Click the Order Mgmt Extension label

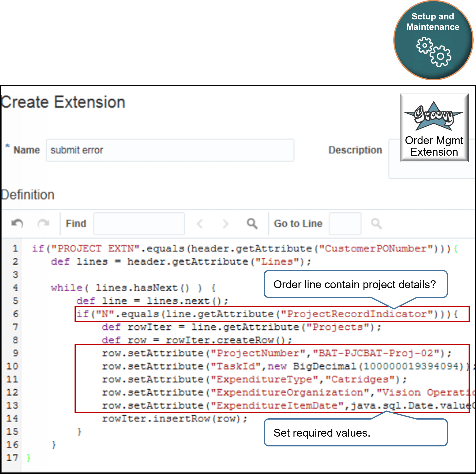tap(434, 146)
